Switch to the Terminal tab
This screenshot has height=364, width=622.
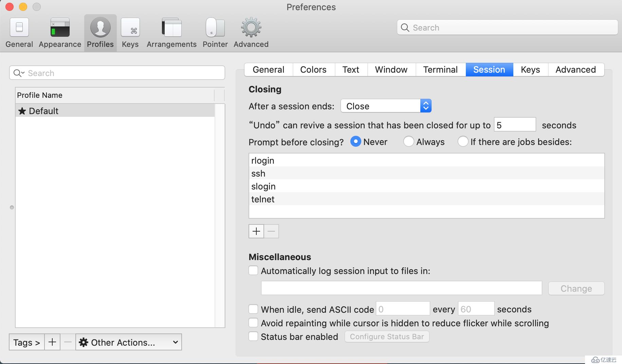[440, 70]
